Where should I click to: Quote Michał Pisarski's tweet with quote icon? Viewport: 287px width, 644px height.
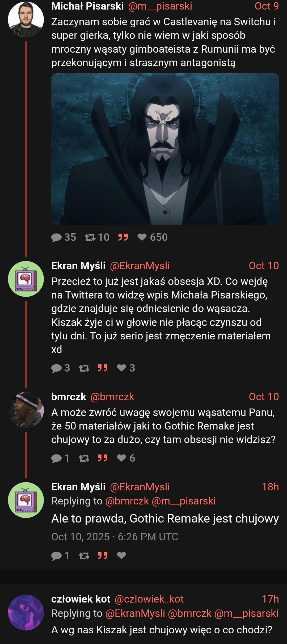123,237
